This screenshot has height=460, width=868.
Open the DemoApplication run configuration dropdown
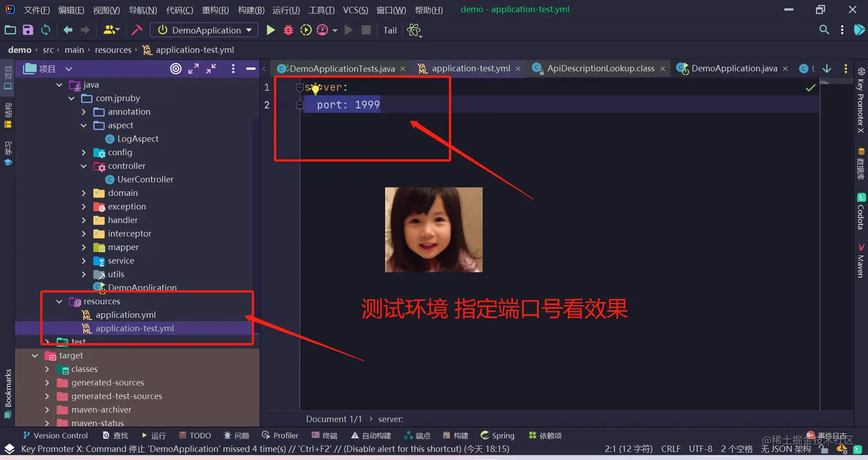(204, 30)
